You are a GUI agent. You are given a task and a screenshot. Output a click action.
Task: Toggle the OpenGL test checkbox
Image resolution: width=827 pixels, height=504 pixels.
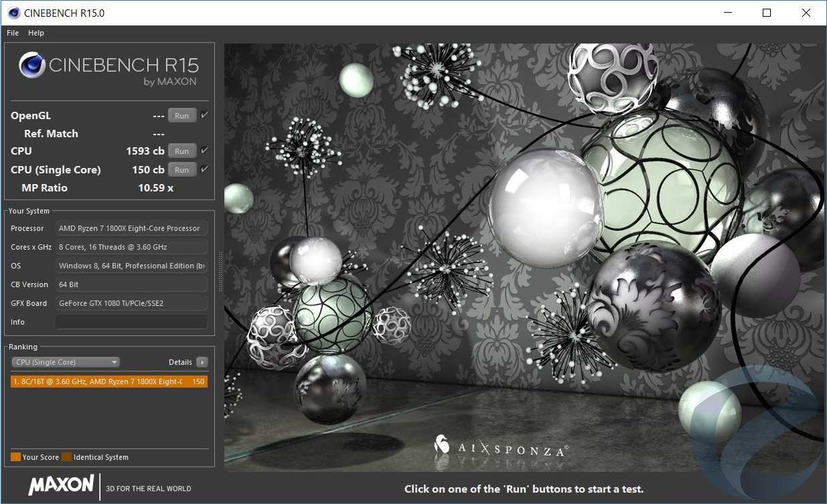pyautogui.click(x=205, y=115)
